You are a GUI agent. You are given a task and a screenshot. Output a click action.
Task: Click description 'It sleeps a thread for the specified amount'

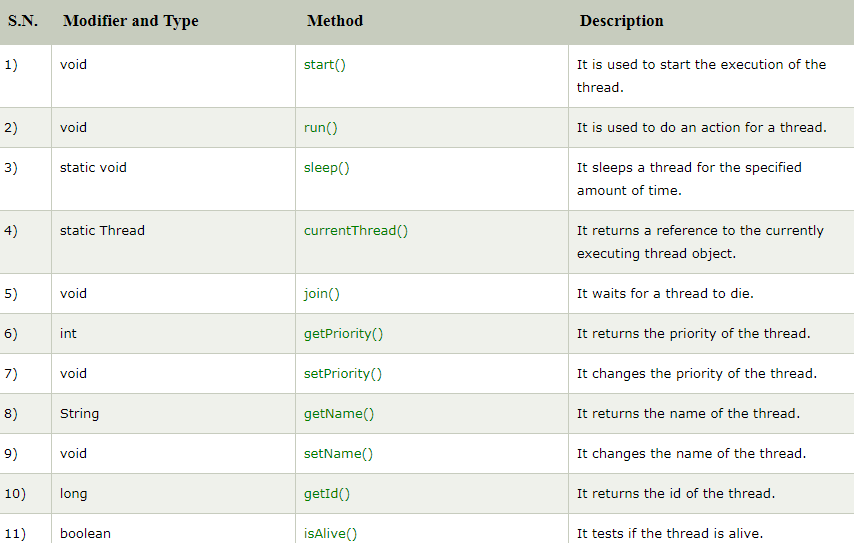pyautogui.click(x=689, y=179)
